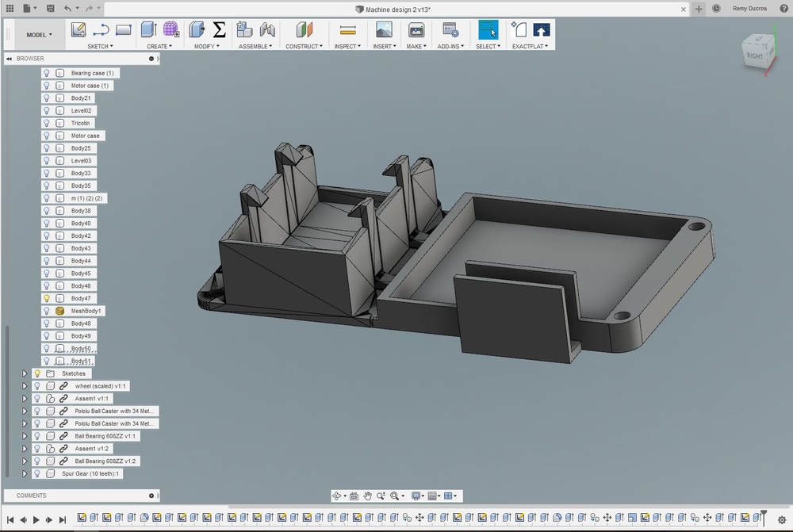Expand the wheel (scaled) v1:1 node
Screen dimensions: 793x532
tap(25, 386)
